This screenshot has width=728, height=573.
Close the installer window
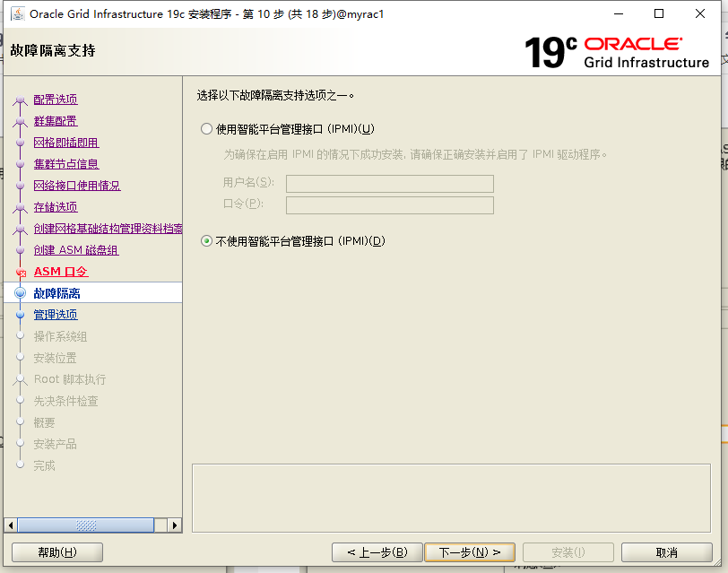click(x=700, y=14)
